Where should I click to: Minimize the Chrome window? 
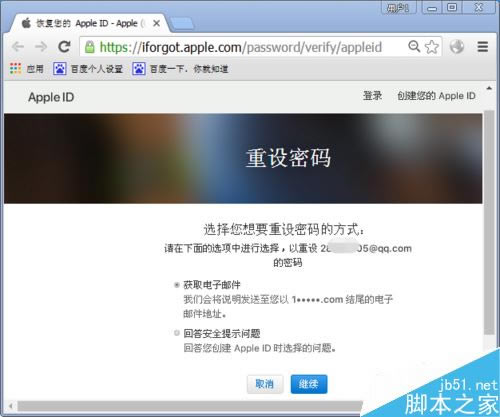(x=432, y=7)
